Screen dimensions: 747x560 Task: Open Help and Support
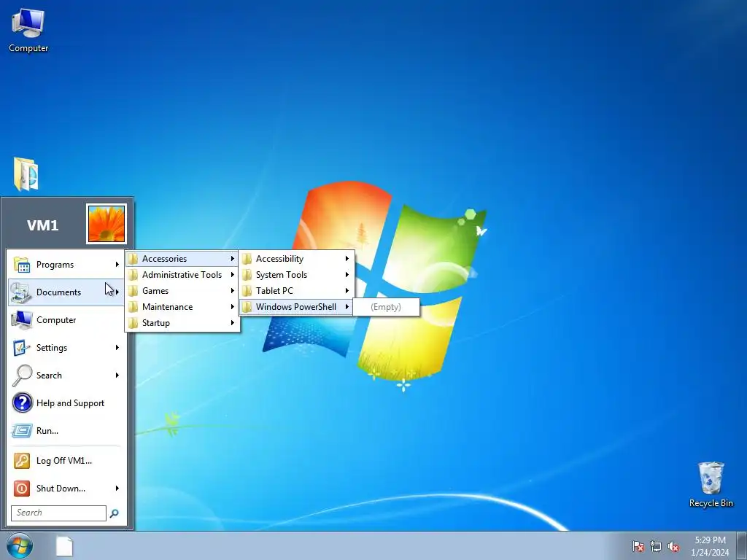[66, 402]
